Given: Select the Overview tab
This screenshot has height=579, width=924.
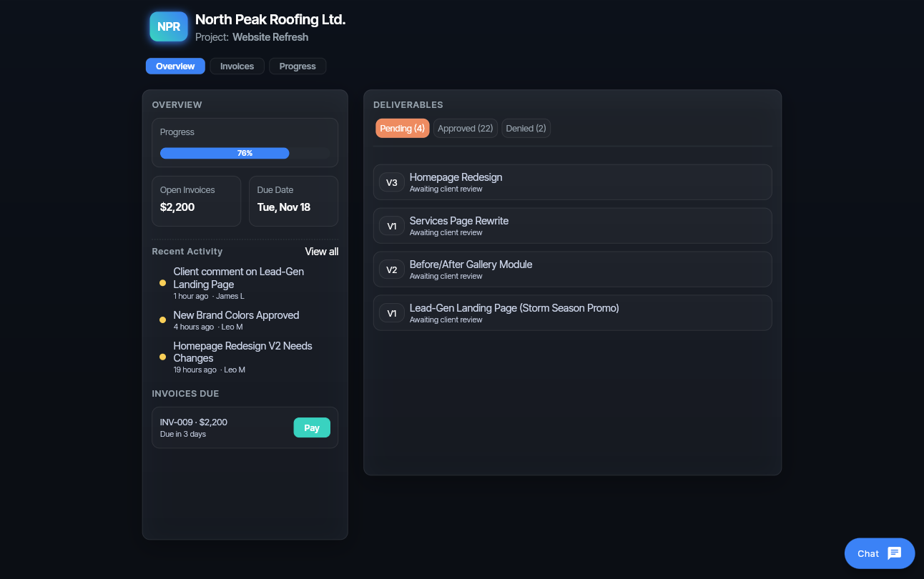Looking at the screenshot, I should coord(175,66).
